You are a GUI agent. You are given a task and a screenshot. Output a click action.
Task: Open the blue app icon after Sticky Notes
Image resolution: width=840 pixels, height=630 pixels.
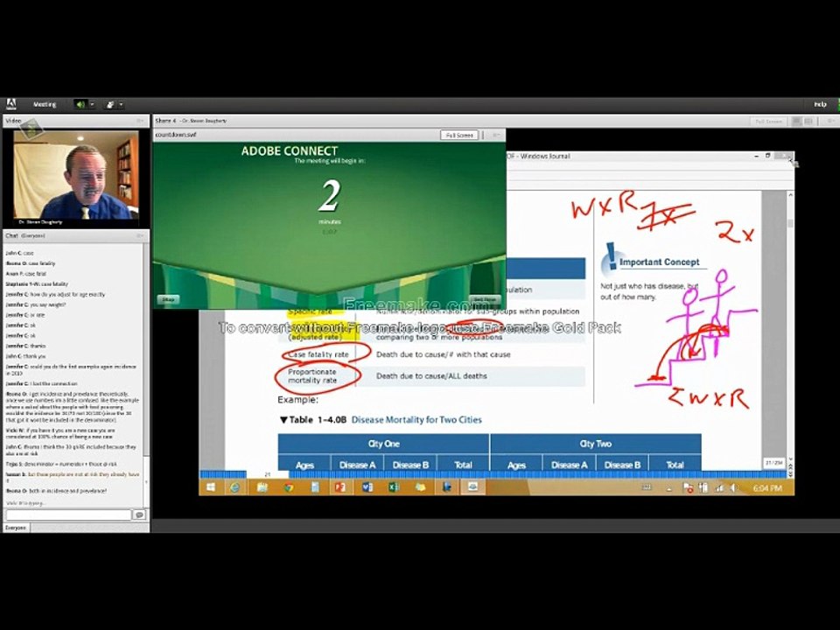446,487
